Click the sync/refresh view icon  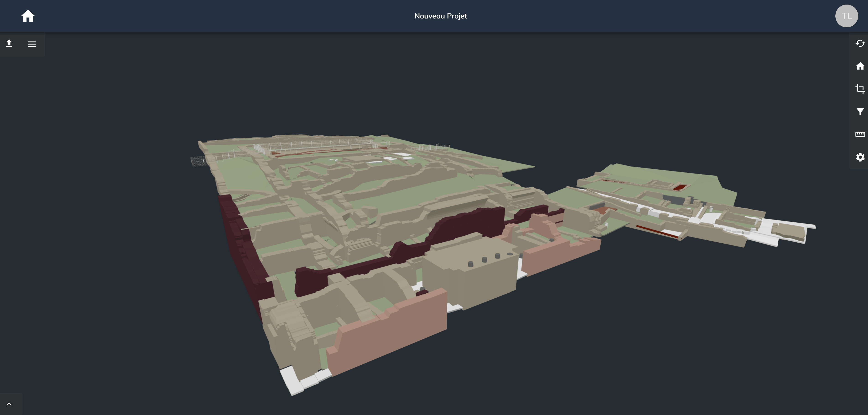click(x=860, y=44)
